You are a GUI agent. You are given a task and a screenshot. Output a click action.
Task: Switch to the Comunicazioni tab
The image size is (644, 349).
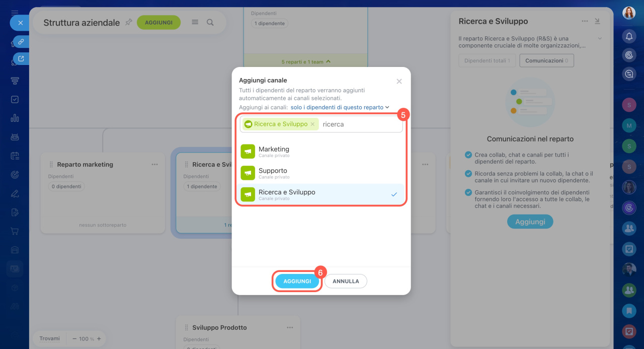pyautogui.click(x=546, y=60)
